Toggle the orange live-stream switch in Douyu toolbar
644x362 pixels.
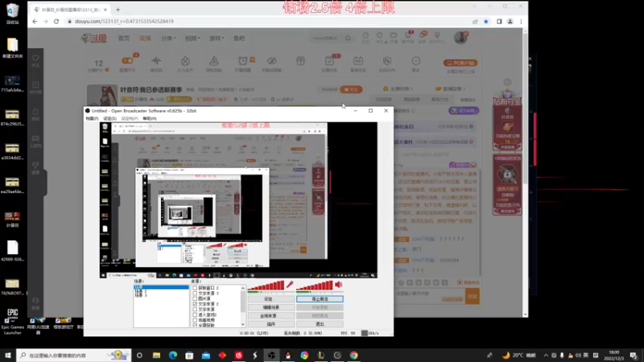[x=127, y=61]
